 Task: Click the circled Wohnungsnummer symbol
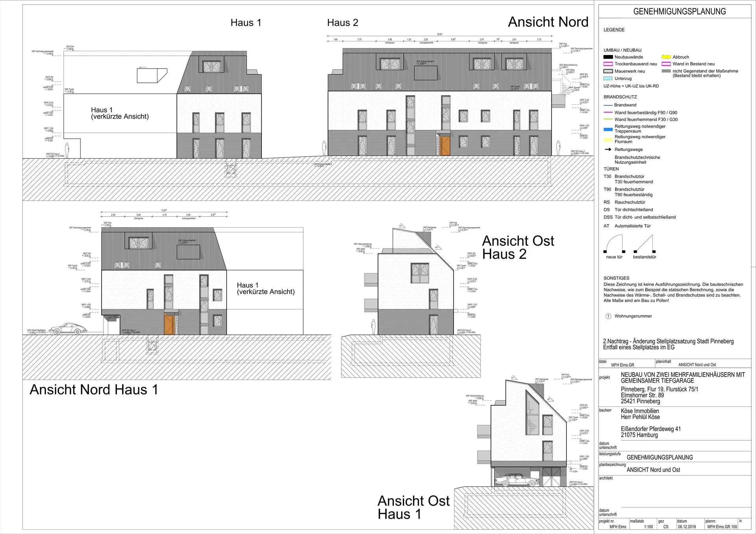click(x=608, y=316)
